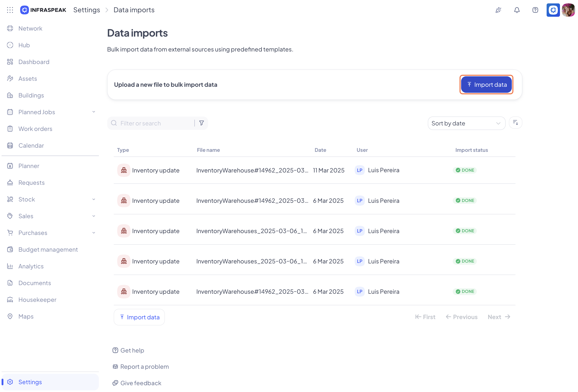Open the filter funnel icon
578x392 pixels.
[201, 123]
